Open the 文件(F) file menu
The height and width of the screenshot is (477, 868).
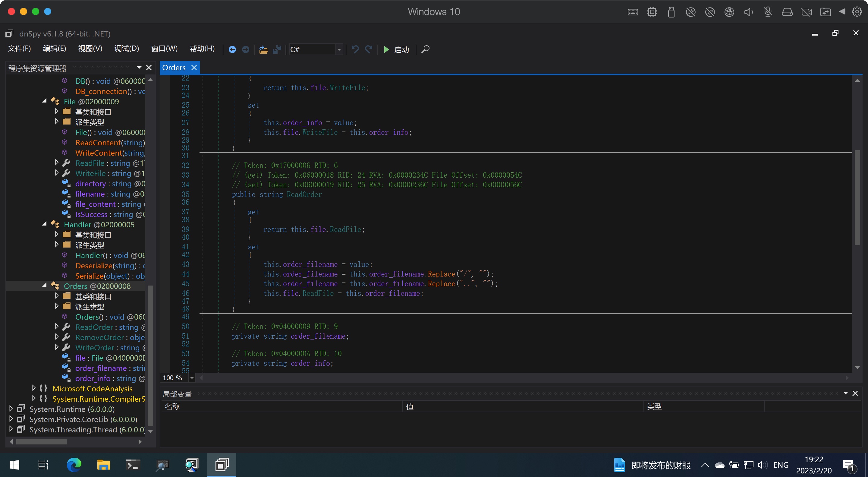(19, 49)
